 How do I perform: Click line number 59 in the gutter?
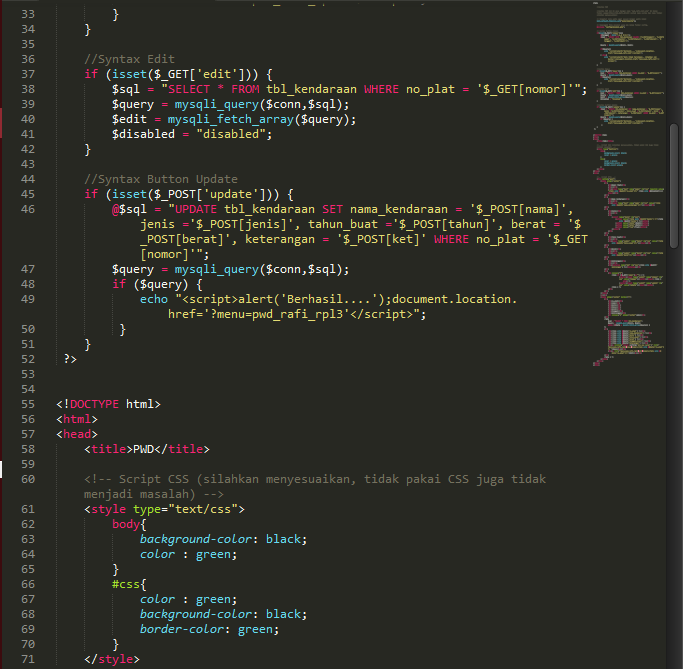(x=28, y=464)
